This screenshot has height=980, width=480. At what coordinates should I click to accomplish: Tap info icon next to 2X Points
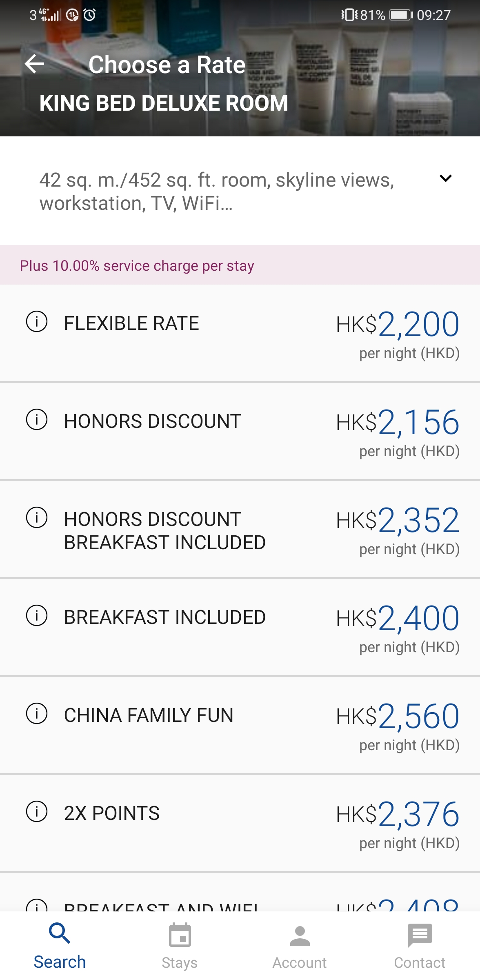37,811
